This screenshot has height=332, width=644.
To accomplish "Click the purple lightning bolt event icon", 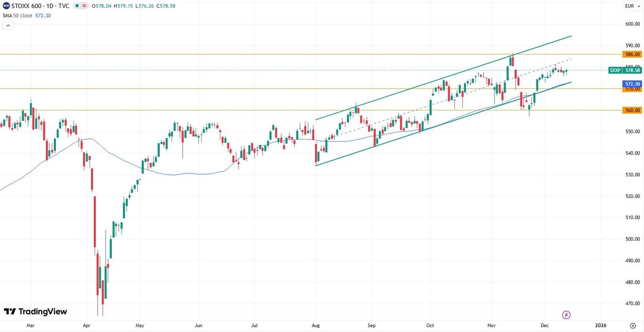I will tap(566, 315).
